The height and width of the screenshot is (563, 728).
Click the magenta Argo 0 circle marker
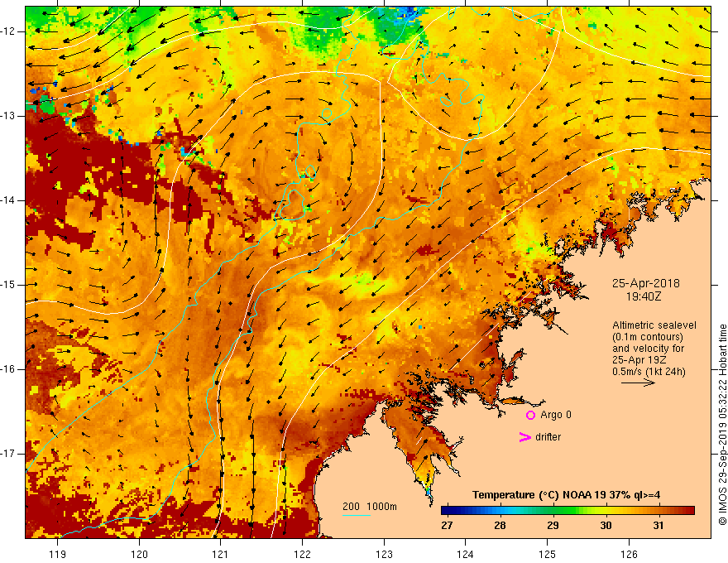pos(530,416)
